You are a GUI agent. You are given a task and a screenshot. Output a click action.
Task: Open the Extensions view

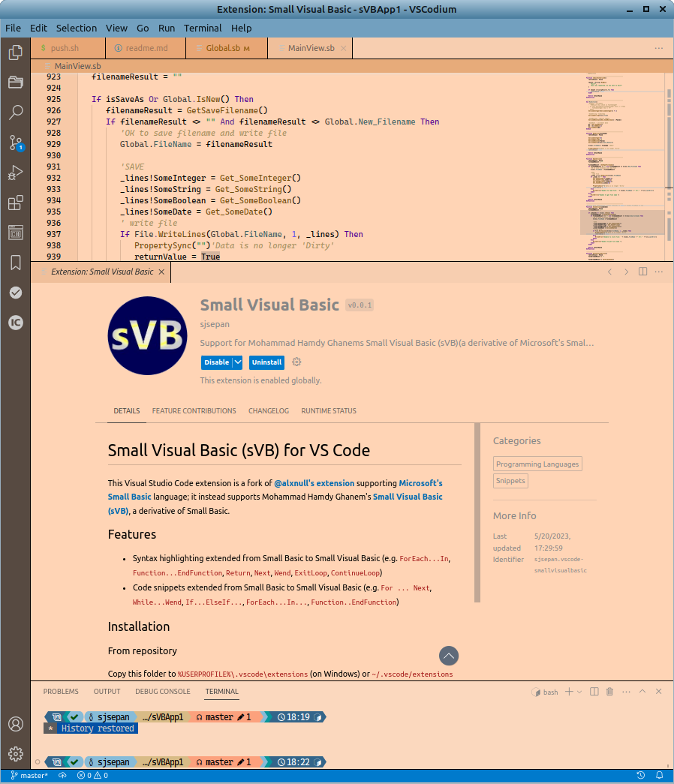[x=15, y=203]
